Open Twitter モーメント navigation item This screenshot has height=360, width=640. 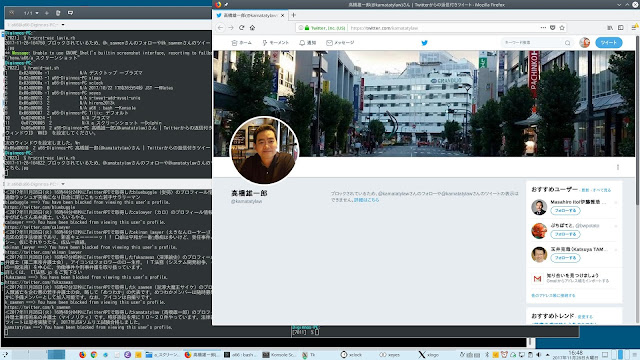276,42
